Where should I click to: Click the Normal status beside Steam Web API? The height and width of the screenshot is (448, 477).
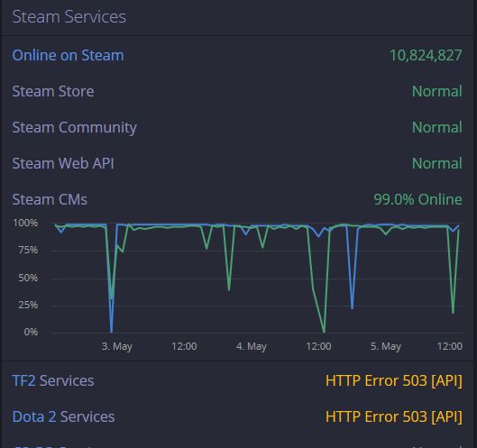pos(436,164)
